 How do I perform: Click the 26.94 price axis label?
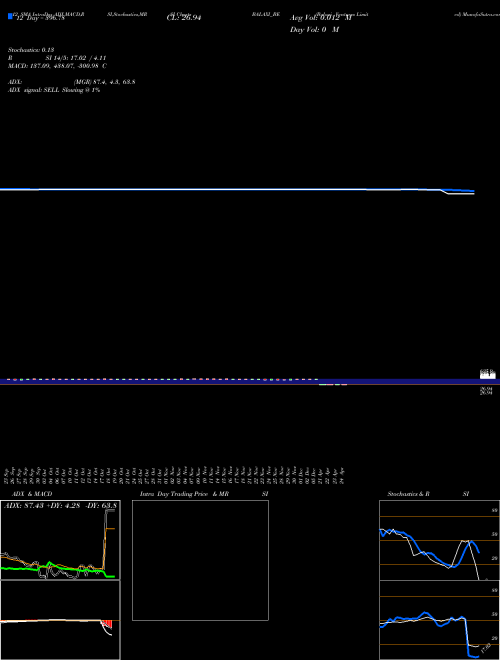[x=487, y=391]
